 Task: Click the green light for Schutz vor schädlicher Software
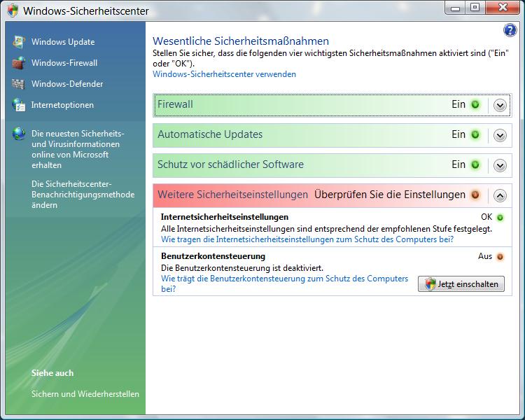click(x=475, y=164)
